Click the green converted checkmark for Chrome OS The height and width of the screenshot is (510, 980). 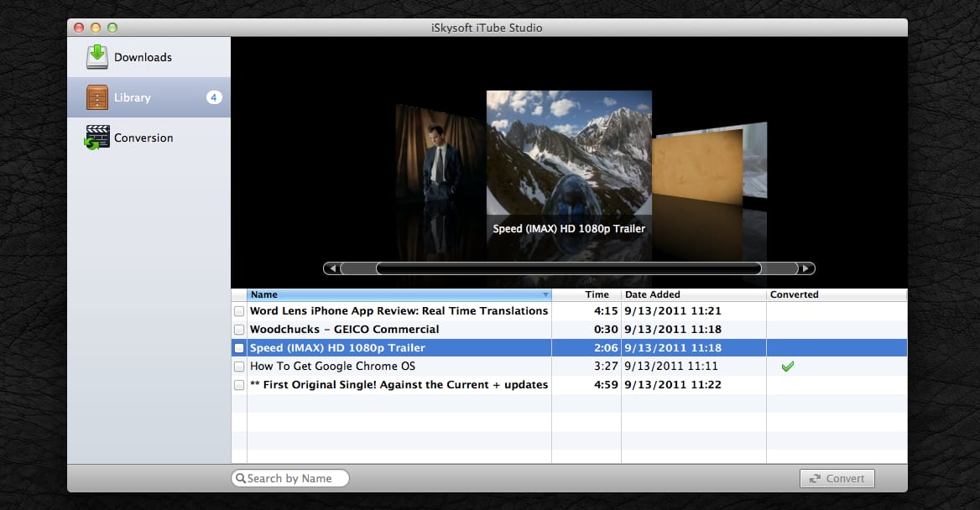click(788, 367)
